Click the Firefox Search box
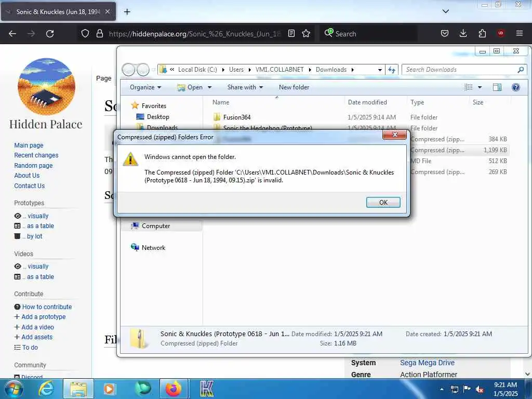Screen dimensions: 532x399 pos(368,34)
